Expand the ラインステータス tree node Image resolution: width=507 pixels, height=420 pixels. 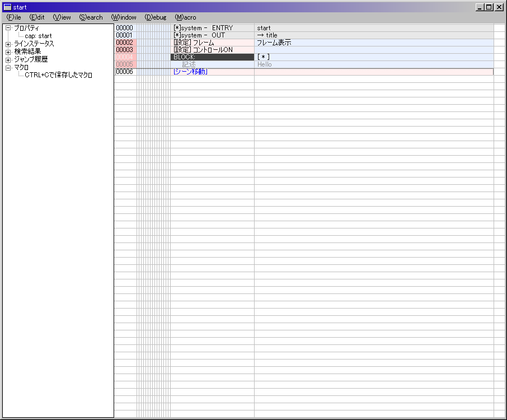pyautogui.click(x=8, y=44)
